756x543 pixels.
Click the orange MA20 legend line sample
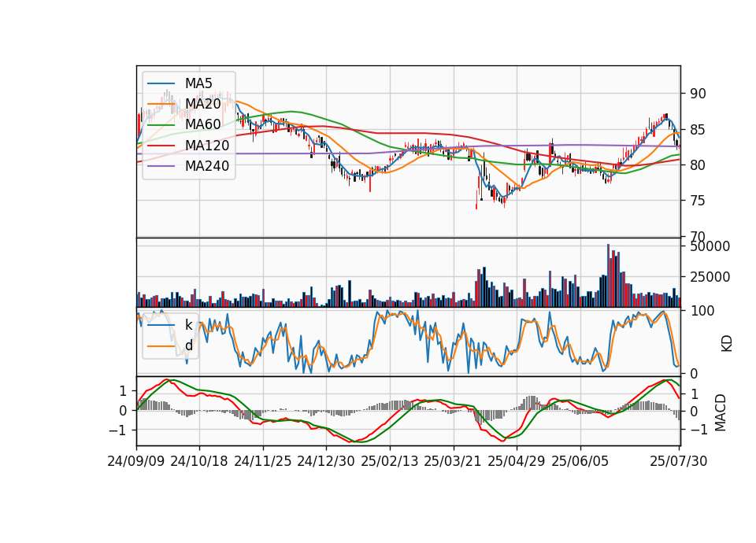click(161, 104)
